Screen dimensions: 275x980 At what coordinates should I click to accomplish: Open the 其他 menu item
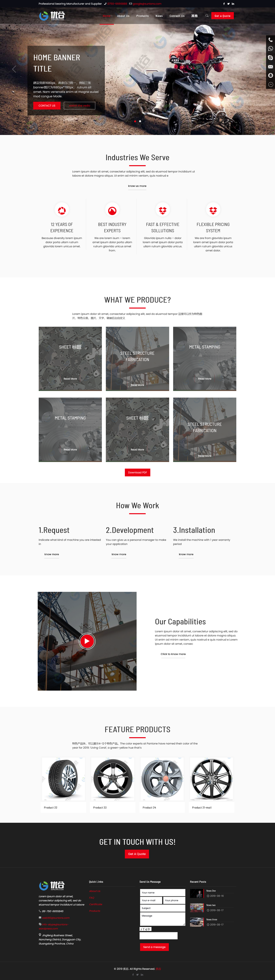(x=195, y=16)
